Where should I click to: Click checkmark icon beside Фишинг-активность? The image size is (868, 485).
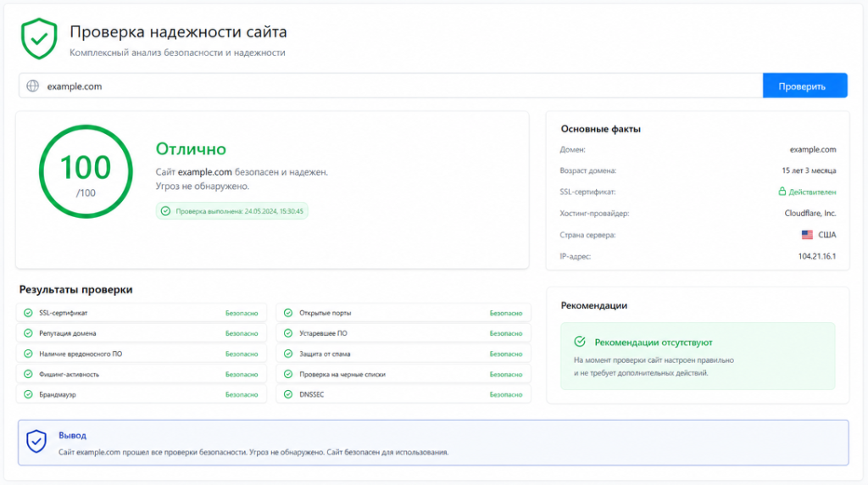click(x=28, y=374)
